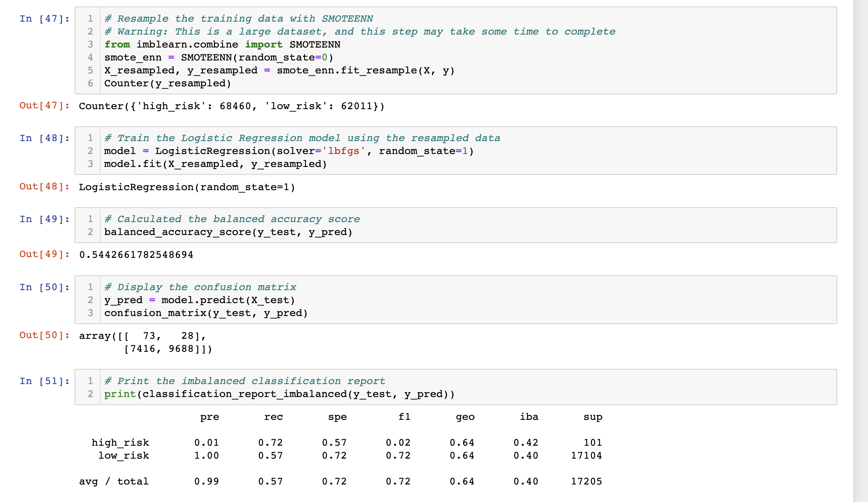Screen dimensions: 868x502
Task: Click line number 2 in cell 51
Action: click(x=90, y=394)
